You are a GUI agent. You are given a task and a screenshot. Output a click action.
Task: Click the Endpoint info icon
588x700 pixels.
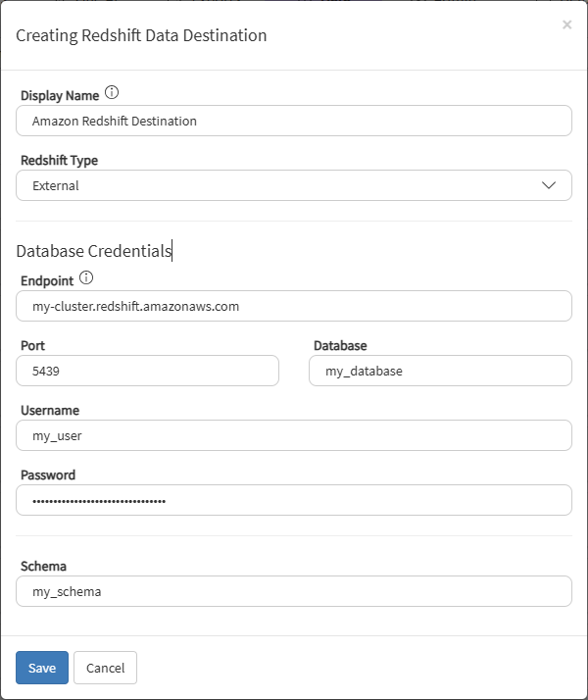click(86, 278)
